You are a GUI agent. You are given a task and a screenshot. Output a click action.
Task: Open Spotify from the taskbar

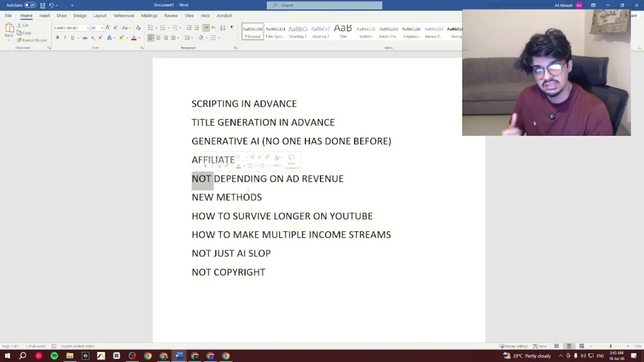(54, 356)
